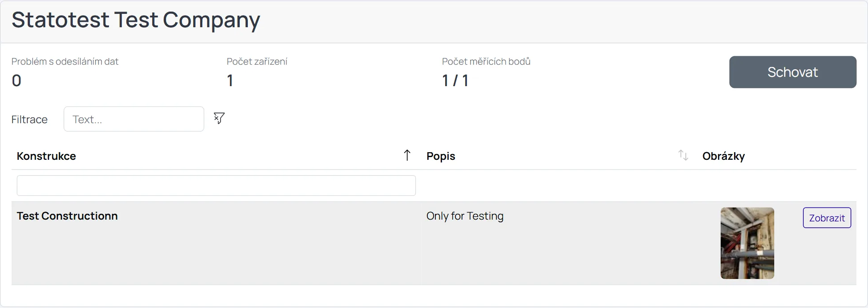The height and width of the screenshot is (308, 868).
Task: Click the Popis column header
Action: tap(441, 156)
